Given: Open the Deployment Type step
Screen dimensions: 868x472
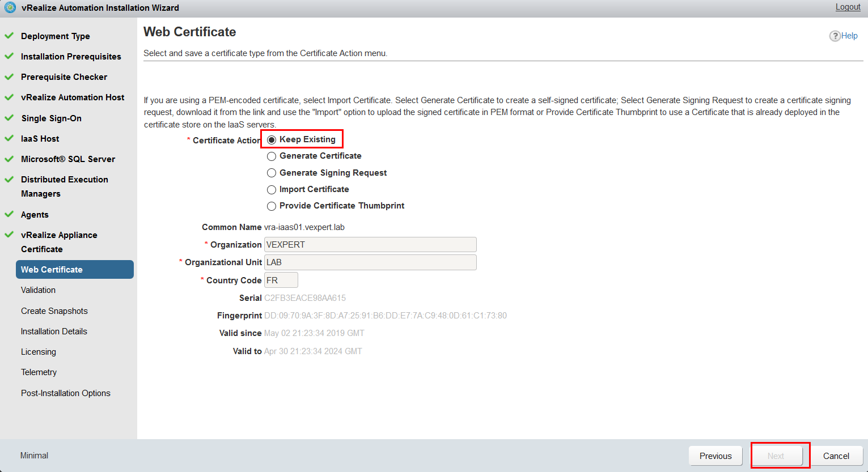Looking at the screenshot, I should 56,36.
